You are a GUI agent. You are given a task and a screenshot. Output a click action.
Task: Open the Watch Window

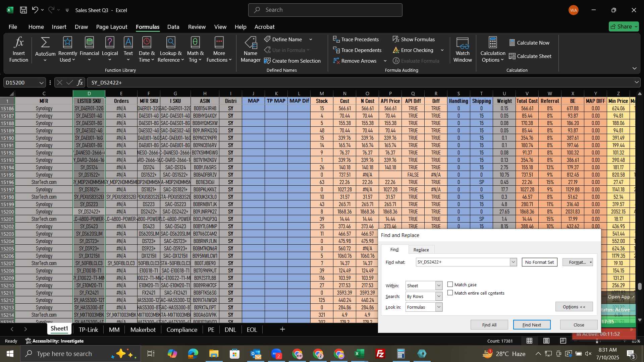pyautogui.click(x=463, y=50)
